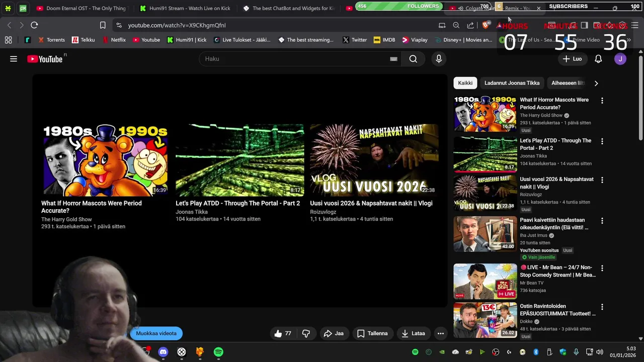The height and width of the screenshot is (362, 644).
Task: Select the Kaikki filter chip
Action: 465,83
